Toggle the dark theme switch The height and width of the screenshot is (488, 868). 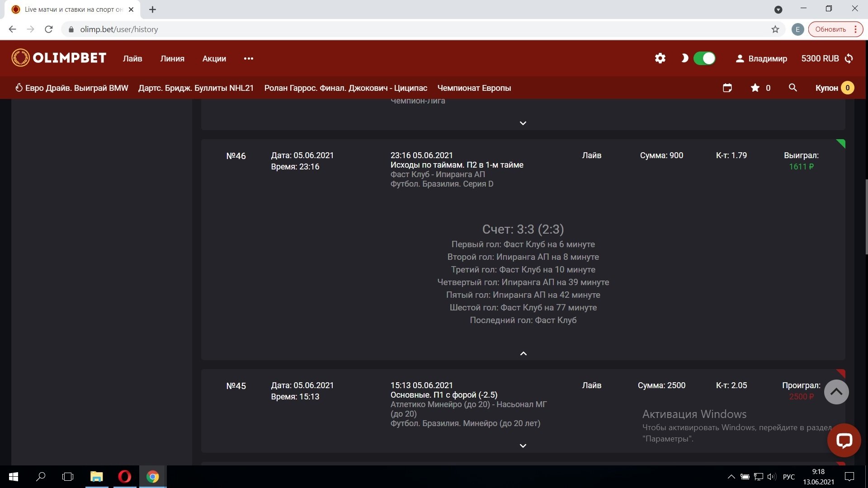pos(704,58)
